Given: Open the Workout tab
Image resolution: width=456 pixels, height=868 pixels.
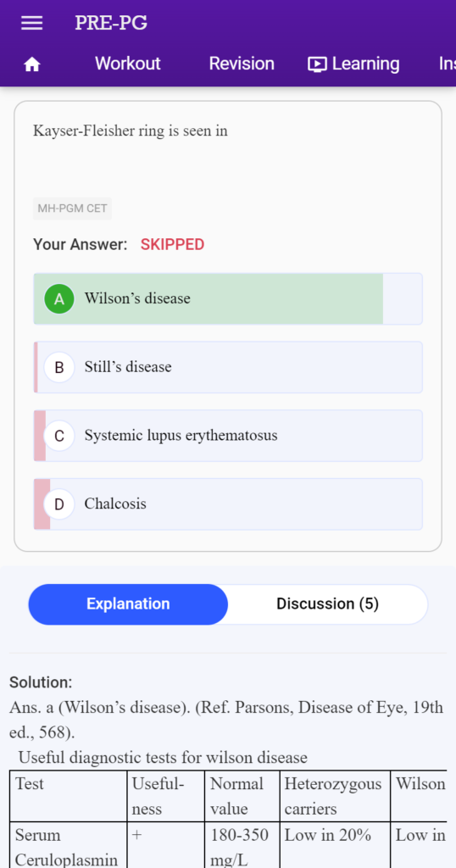Looking at the screenshot, I should [x=128, y=64].
